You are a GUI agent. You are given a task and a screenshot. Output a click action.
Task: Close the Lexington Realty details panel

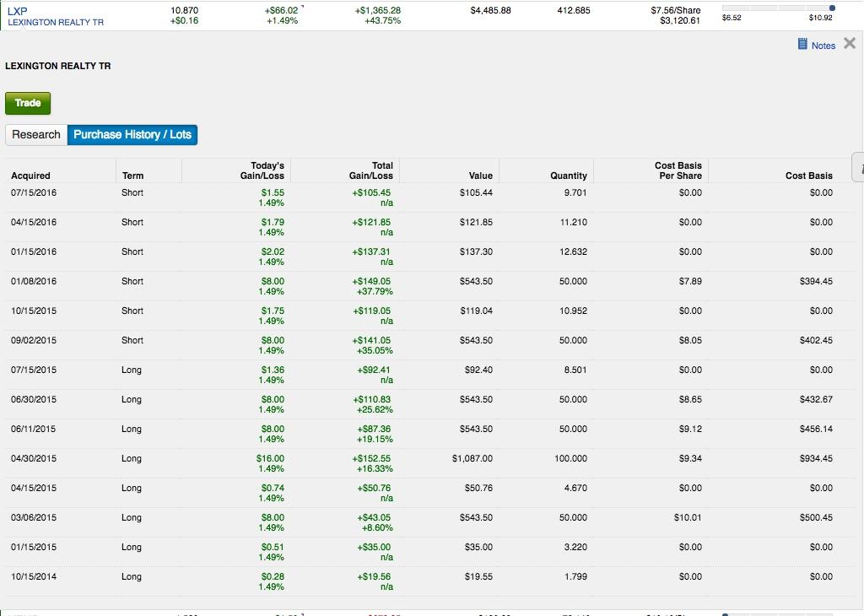tap(850, 44)
